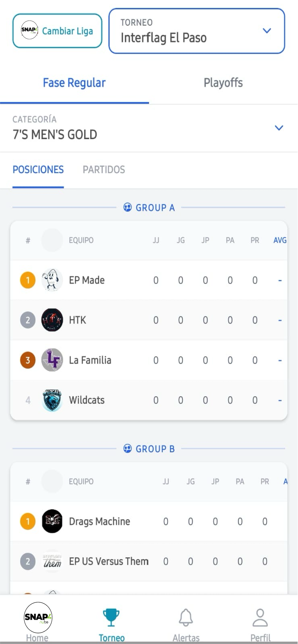Image resolution: width=298 pixels, height=644 pixels.
Task: Tap the Drags Machine team logo
Action: 52,521
